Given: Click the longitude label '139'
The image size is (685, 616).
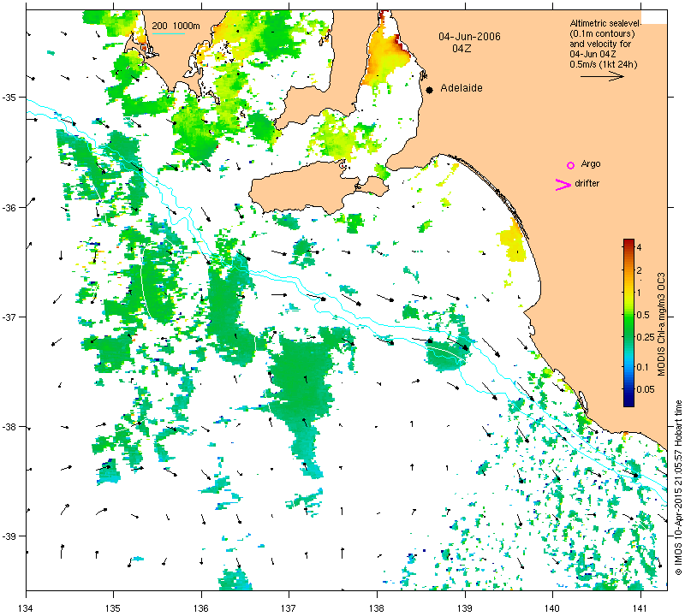Looking at the screenshot, I should (465, 607).
